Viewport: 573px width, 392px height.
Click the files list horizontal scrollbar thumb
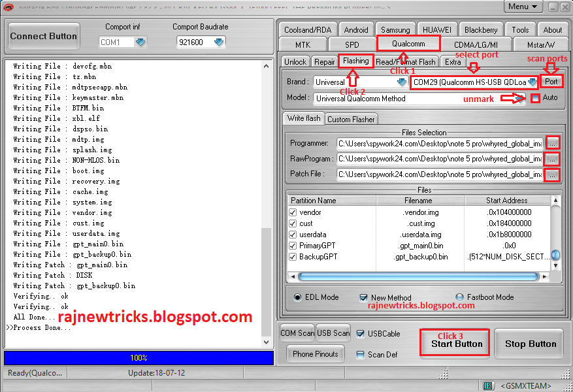pos(418,277)
